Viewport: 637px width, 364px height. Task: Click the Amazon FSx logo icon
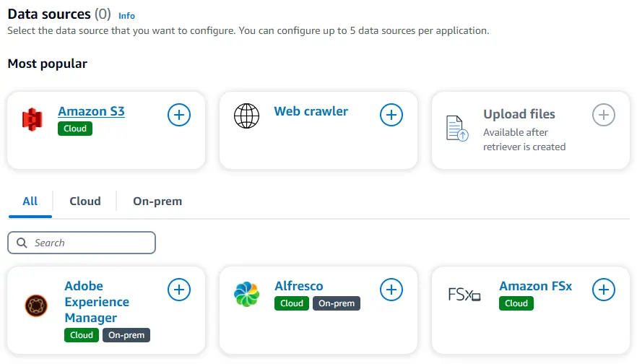(464, 295)
